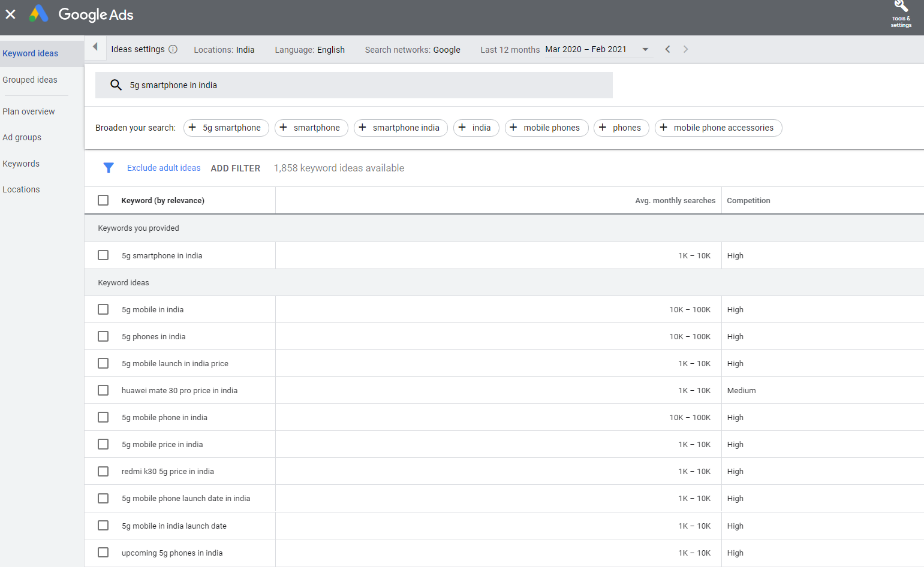Add 'india' suggestion chip
924x567 pixels.
pos(476,128)
